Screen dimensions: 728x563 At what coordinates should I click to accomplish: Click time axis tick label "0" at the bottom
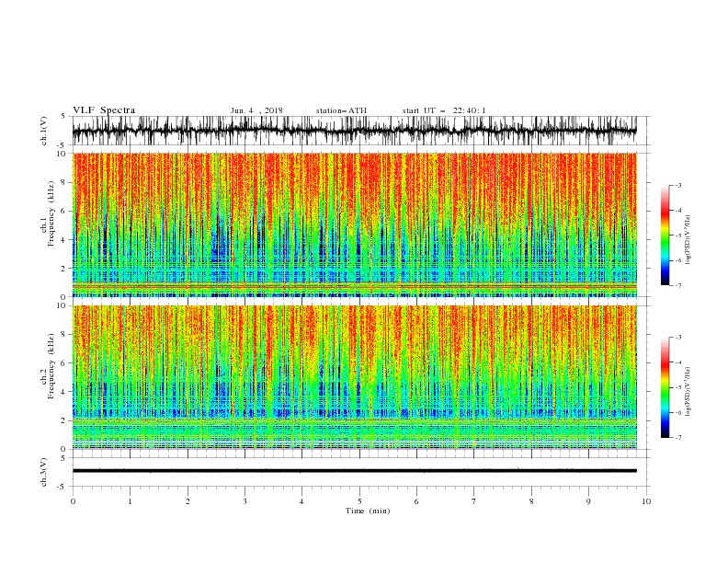[73, 501]
